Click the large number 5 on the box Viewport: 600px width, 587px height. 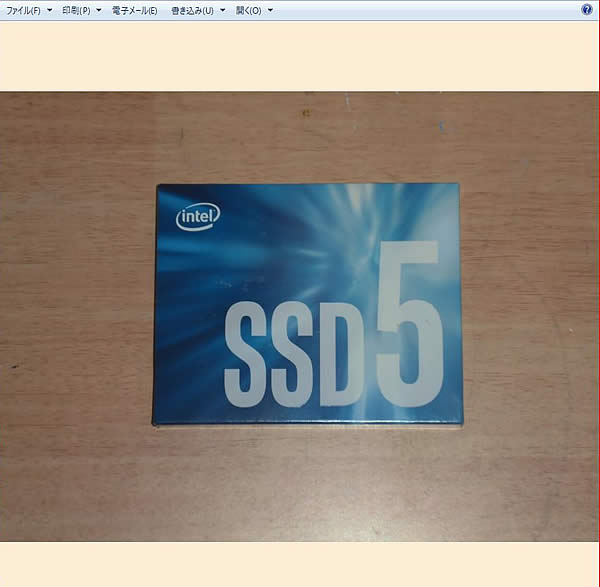point(410,320)
